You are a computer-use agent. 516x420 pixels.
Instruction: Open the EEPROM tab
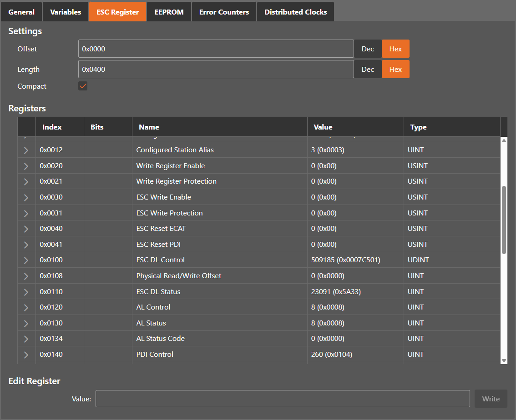169,12
